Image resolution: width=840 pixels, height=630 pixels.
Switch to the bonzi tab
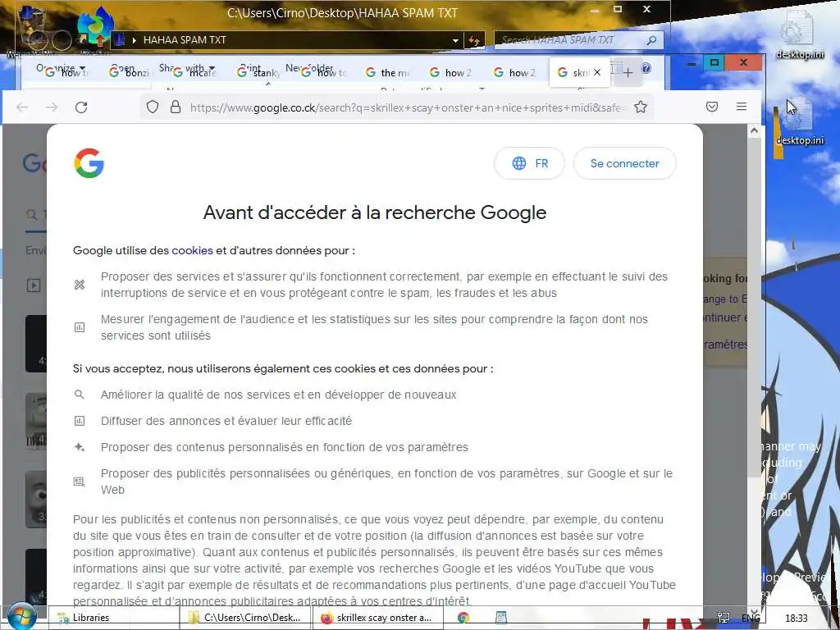(129, 72)
